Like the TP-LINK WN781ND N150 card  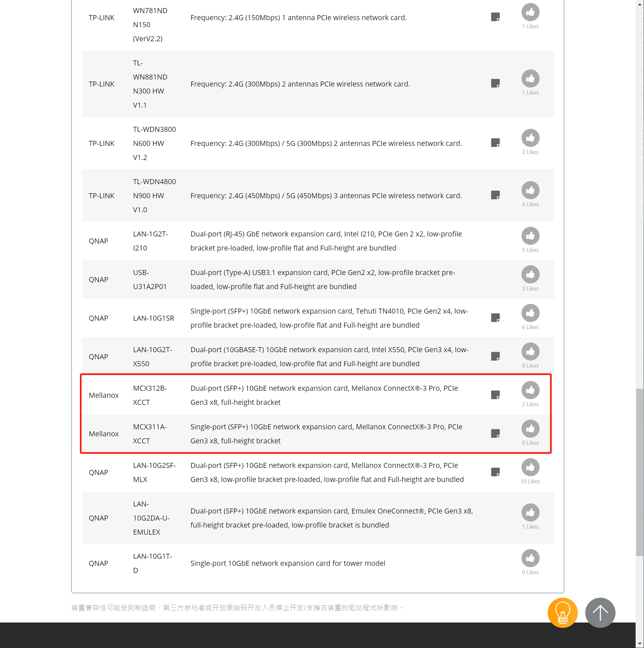point(530,12)
